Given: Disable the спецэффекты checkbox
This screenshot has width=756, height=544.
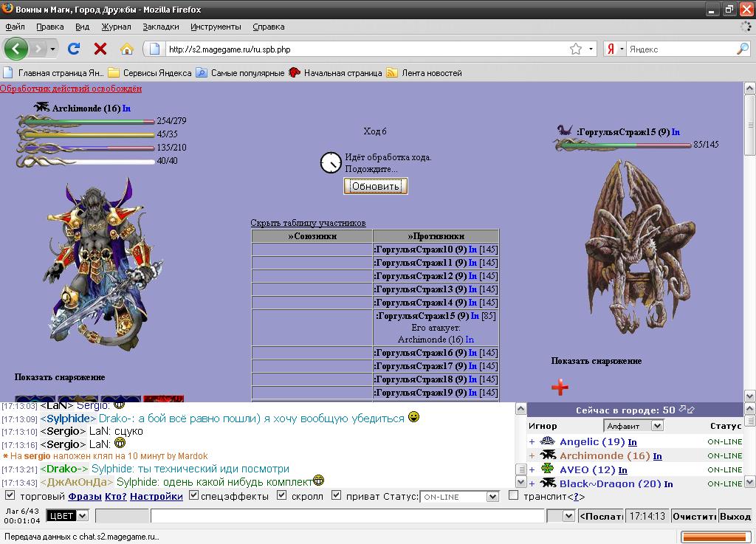Looking at the screenshot, I should click(194, 495).
